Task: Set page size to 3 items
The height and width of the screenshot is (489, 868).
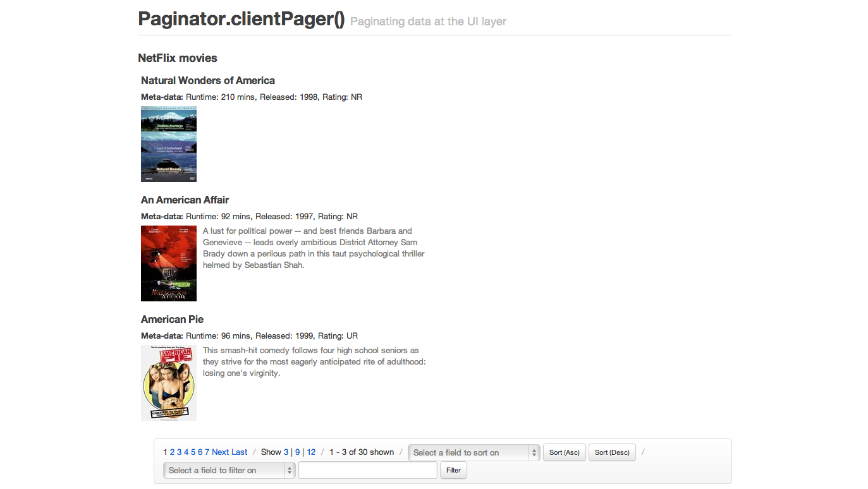Action: [x=286, y=452]
